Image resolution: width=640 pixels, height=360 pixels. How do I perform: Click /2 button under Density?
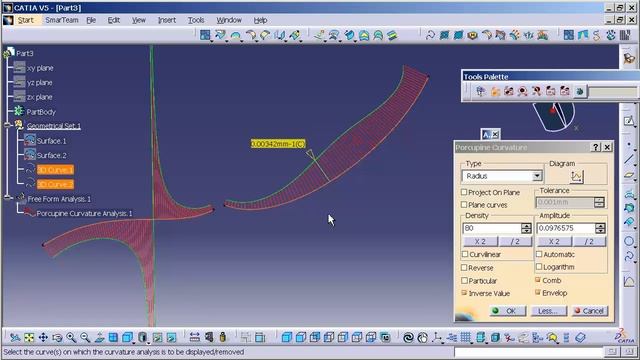(515, 241)
